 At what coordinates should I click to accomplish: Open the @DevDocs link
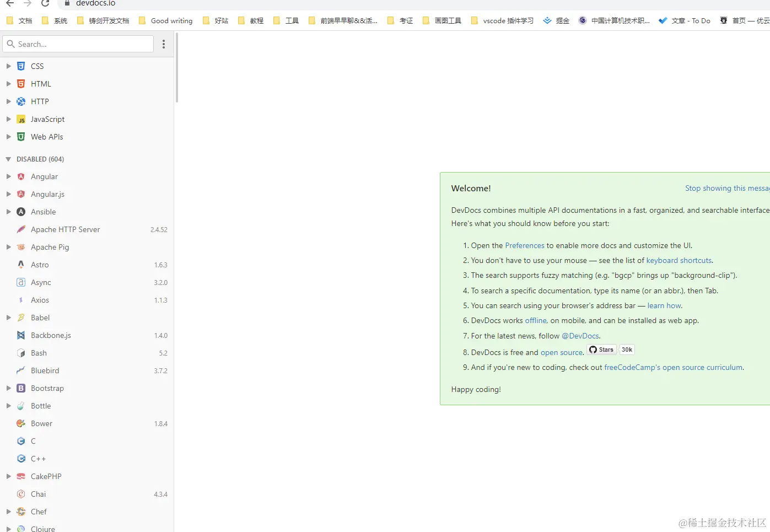click(580, 336)
